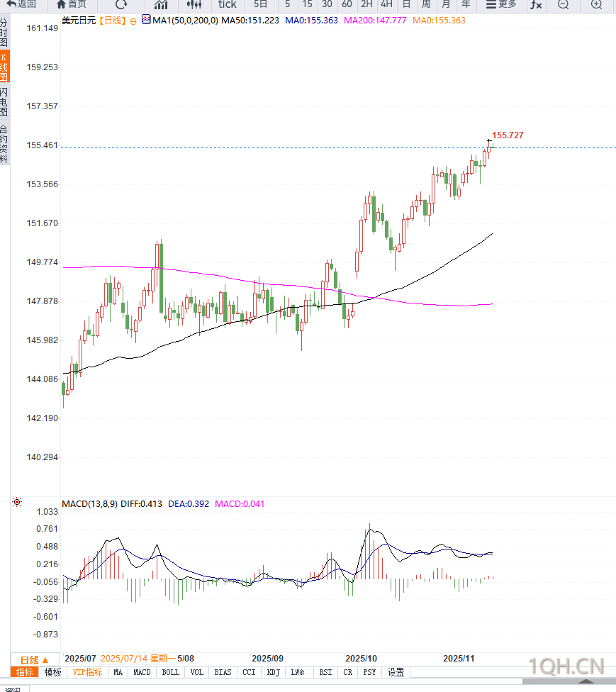Open the fx formula indicator tool
Image resolution: width=616 pixels, height=692 pixels.
[536, 4]
